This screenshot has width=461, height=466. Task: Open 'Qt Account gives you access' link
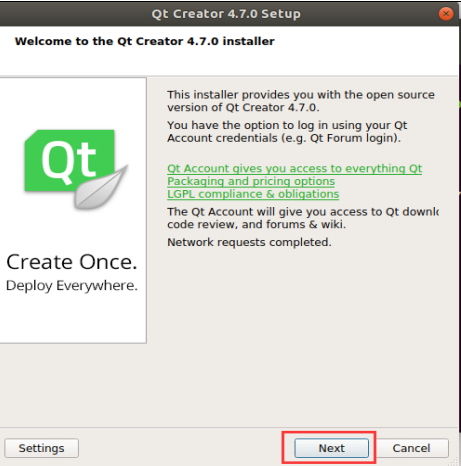pyautogui.click(x=294, y=168)
